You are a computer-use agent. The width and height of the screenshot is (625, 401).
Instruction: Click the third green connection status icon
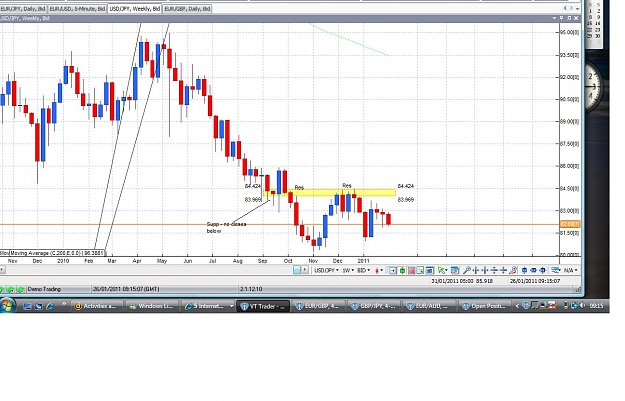point(20,289)
